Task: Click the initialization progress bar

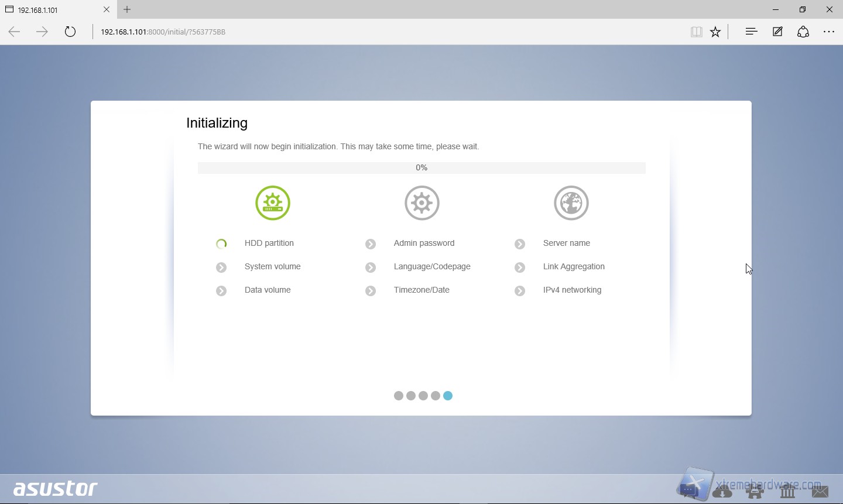Action: tap(421, 168)
